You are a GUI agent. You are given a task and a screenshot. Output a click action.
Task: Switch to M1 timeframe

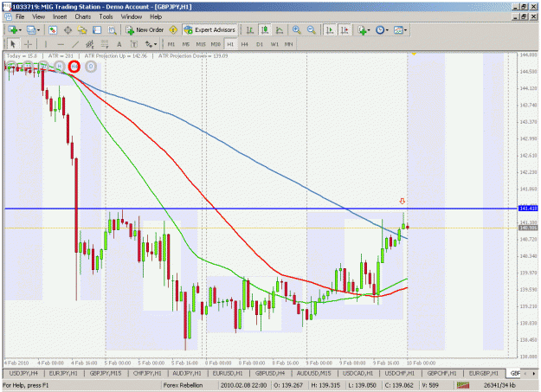pos(171,44)
